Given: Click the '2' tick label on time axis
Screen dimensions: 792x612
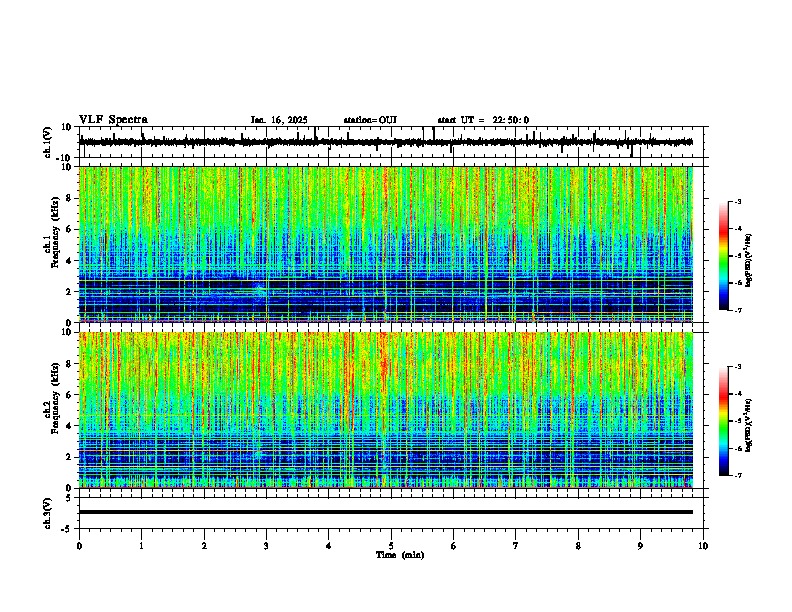Looking at the screenshot, I should click(x=204, y=546).
